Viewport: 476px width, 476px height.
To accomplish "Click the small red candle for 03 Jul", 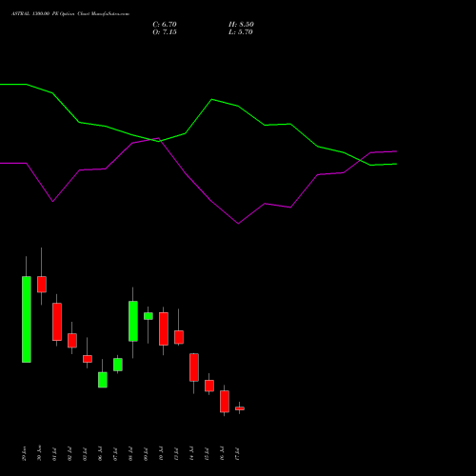I will coord(88,359).
